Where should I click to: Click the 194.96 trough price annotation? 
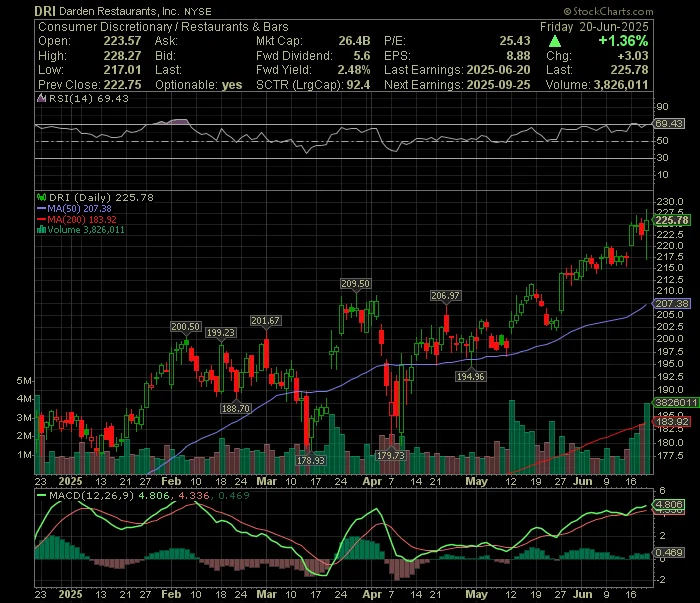tap(471, 377)
